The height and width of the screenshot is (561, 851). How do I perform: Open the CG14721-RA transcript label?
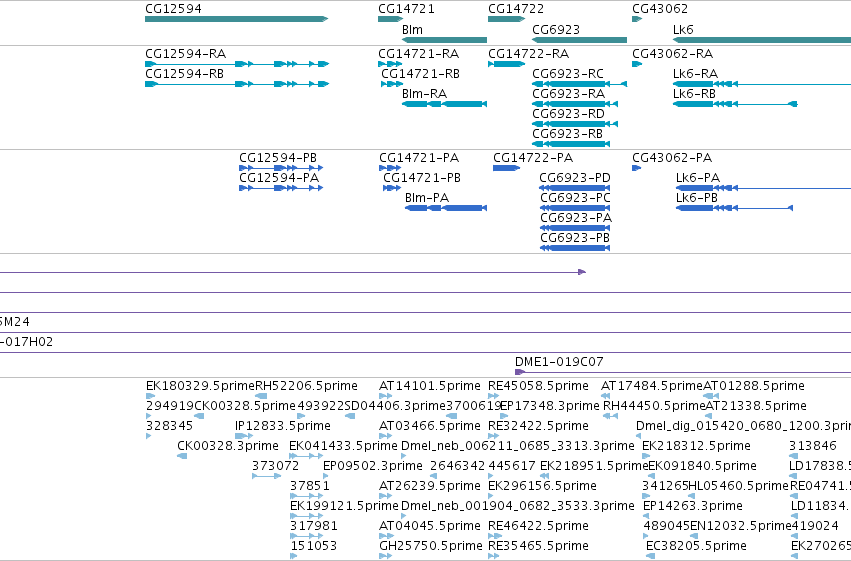click(x=418, y=54)
